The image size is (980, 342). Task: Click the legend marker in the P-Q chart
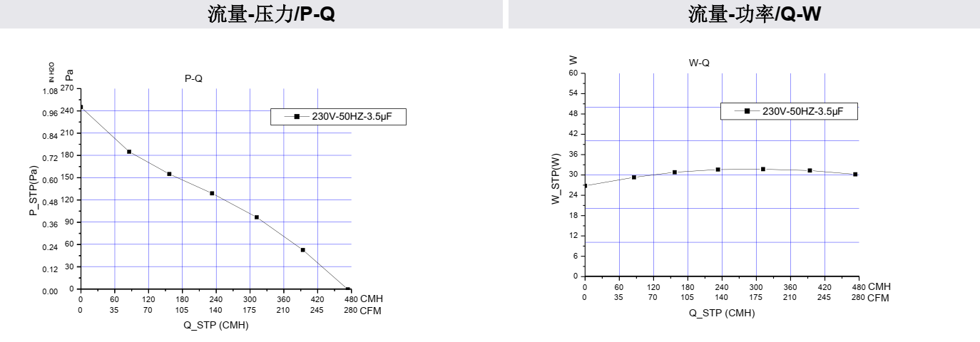pos(297,117)
